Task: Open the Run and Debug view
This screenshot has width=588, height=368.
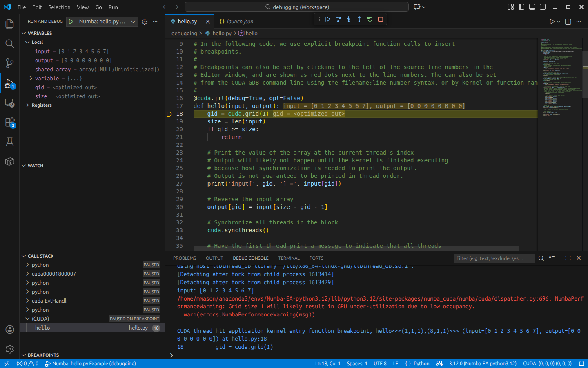Action: (x=9, y=83)
